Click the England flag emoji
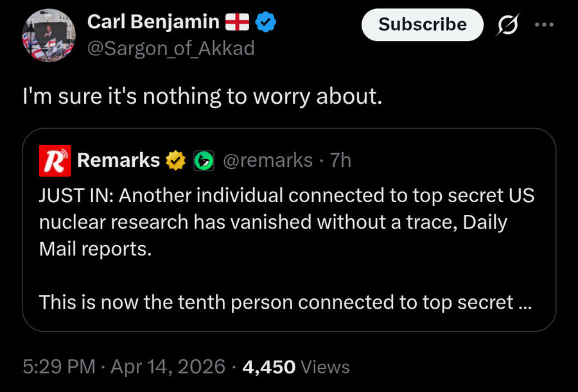The width and height of the screenshot is (578, 392). point(238,22)
